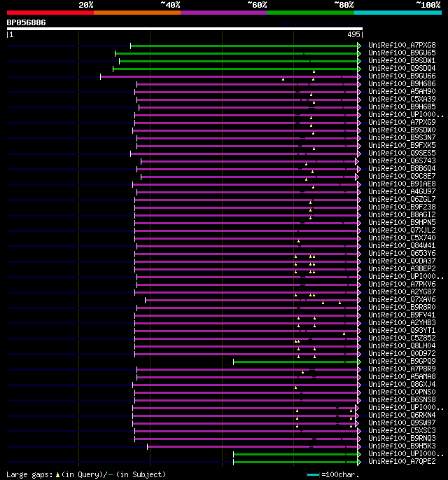This screenshot has width=448, height=480.
Task: Select the label UniRef100_B9HPN5
Action: (402, 223)
